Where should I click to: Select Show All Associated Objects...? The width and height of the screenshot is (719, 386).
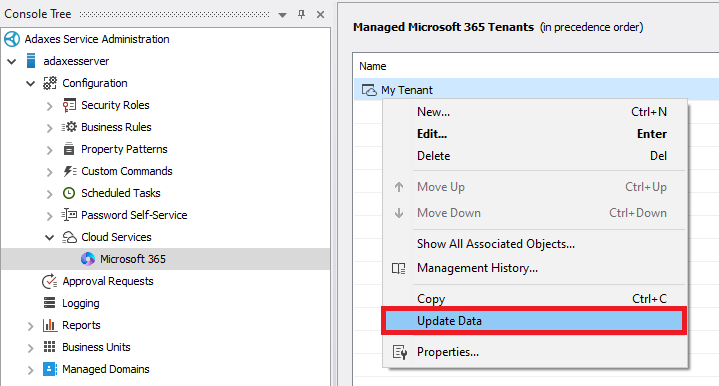click(x=535, y=244)
